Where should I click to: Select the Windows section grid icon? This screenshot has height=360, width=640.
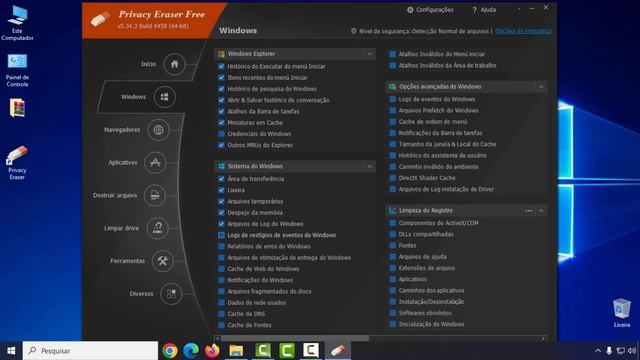point(164,97)
